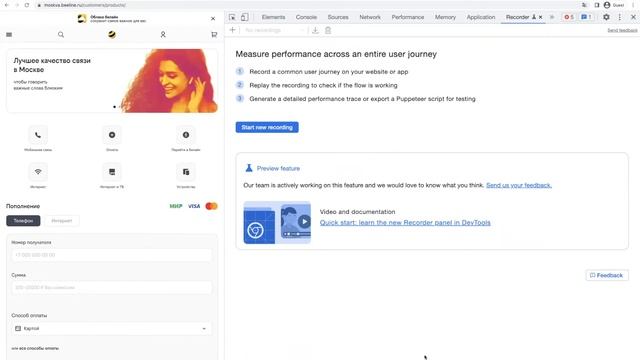Click the mobile phone service tile icon
The height and width of the screenshot is (360, 640).
tap(38, 135)
